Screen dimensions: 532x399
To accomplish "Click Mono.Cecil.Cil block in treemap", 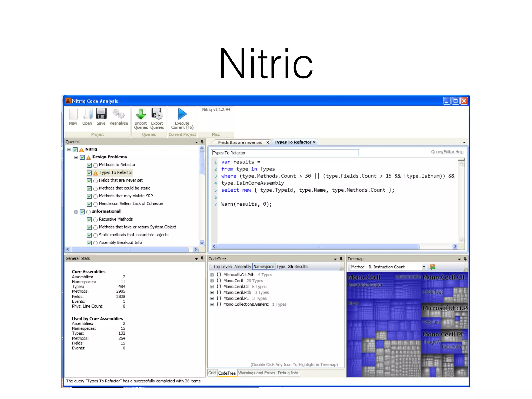I will pos(444,288).
